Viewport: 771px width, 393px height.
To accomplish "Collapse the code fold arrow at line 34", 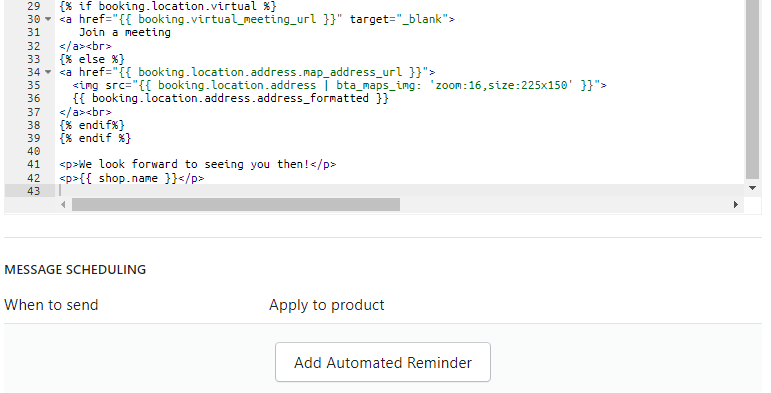I will point(48,72).
